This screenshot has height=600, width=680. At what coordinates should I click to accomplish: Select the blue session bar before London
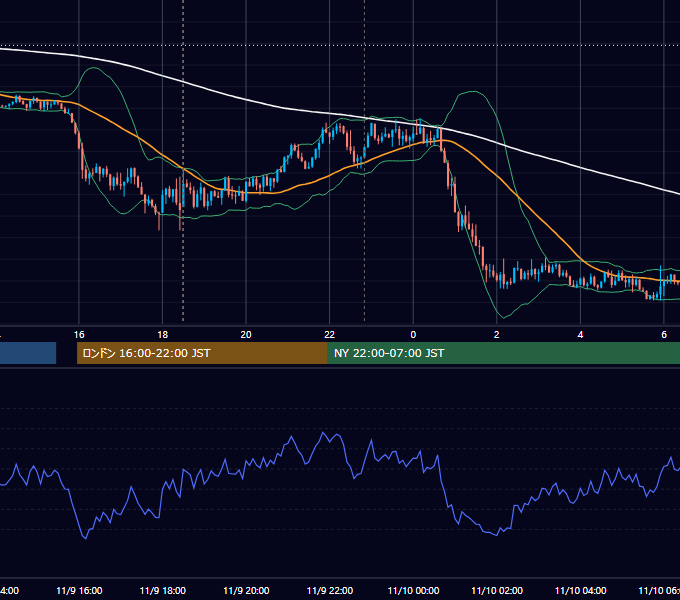[28, 353]
